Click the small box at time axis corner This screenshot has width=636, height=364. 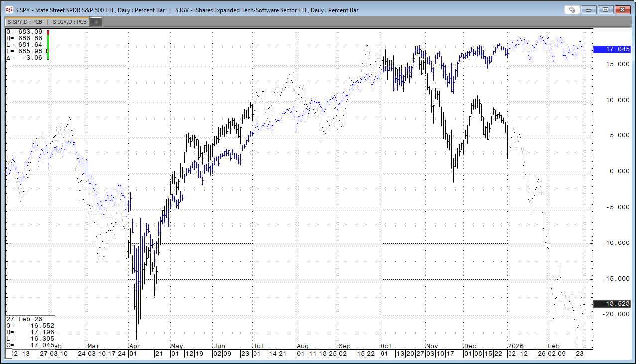pyautogui.click(x=8, y=353)
